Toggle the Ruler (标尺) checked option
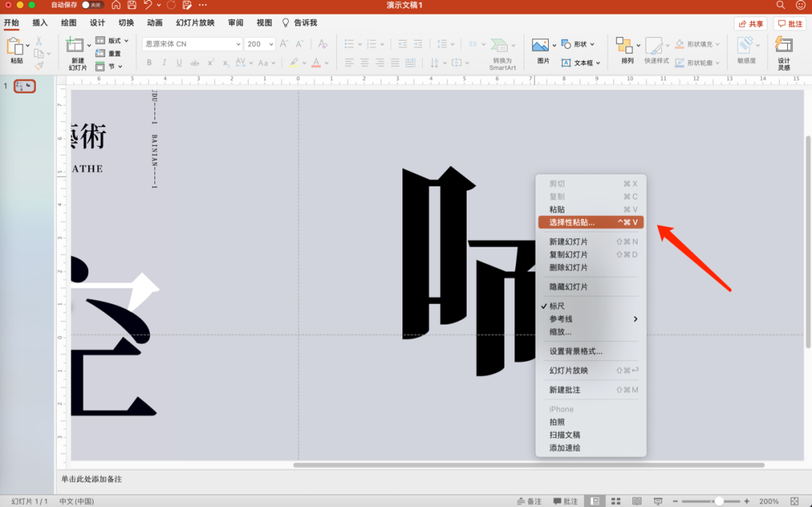The height and width of the screenshot is (507, 812). (x=557, y=306)
